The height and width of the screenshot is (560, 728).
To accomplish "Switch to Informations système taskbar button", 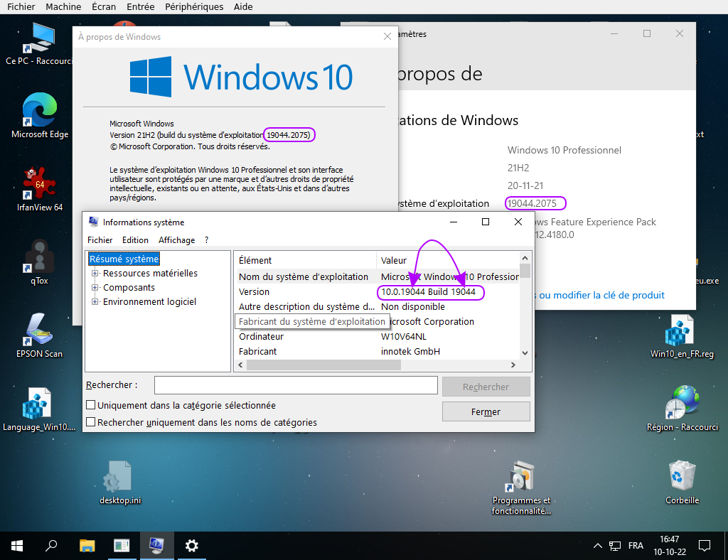I will coord(156,546).
